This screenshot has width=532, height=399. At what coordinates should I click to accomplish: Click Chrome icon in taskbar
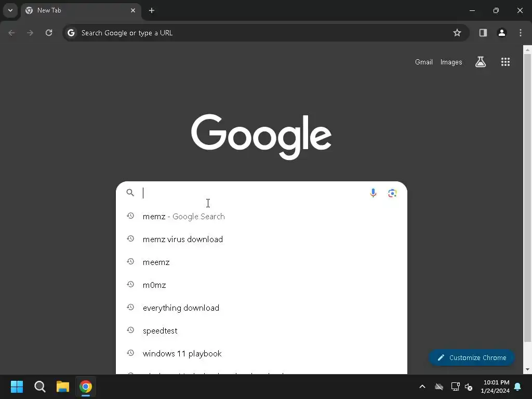click(x=86, y=387)
